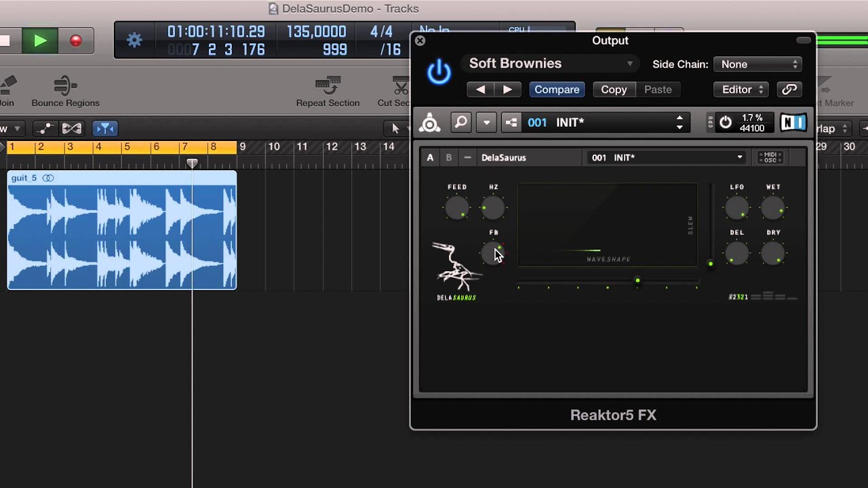Click the DRY knob
Viewport: 868px width, 488px height.
773,253
